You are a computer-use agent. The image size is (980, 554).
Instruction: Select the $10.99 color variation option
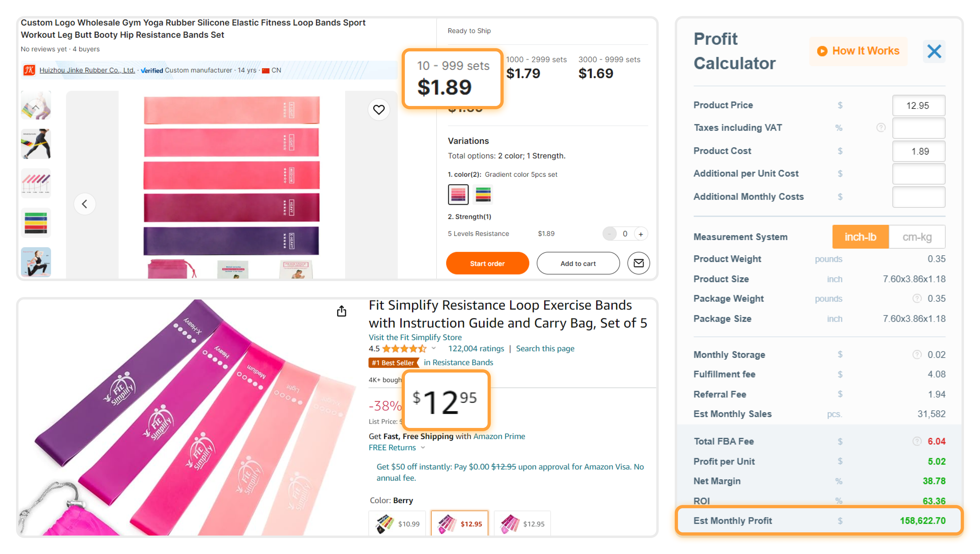(x=397, y=523)
